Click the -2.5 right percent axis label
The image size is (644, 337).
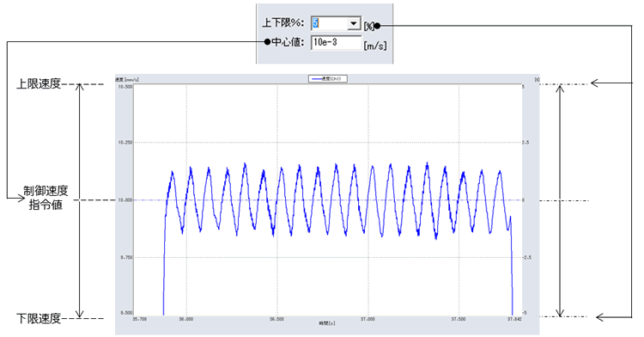526,257
